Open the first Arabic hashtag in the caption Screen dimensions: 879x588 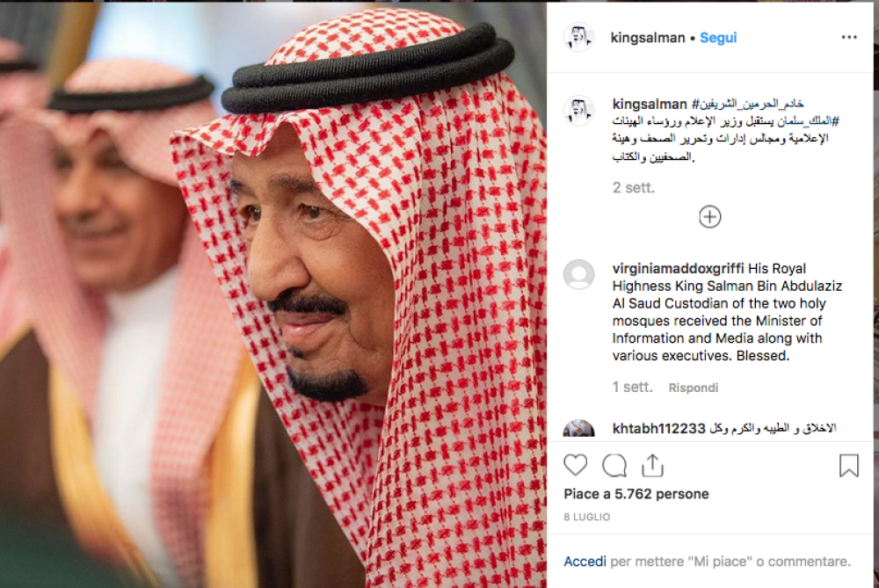[748, 104]
